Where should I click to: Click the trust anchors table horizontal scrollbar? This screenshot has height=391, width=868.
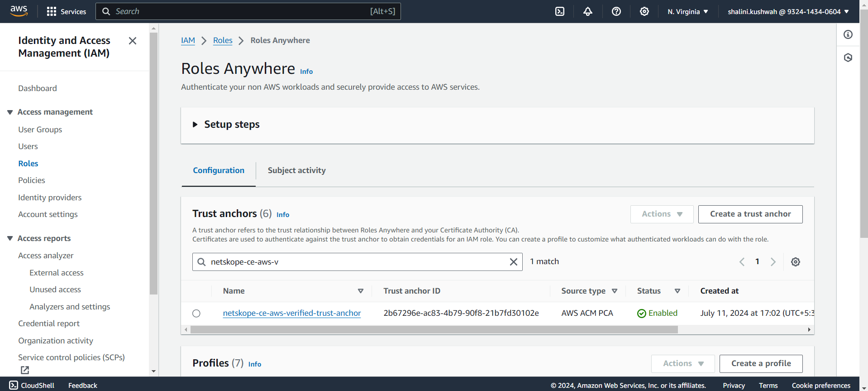pos(434,330)
